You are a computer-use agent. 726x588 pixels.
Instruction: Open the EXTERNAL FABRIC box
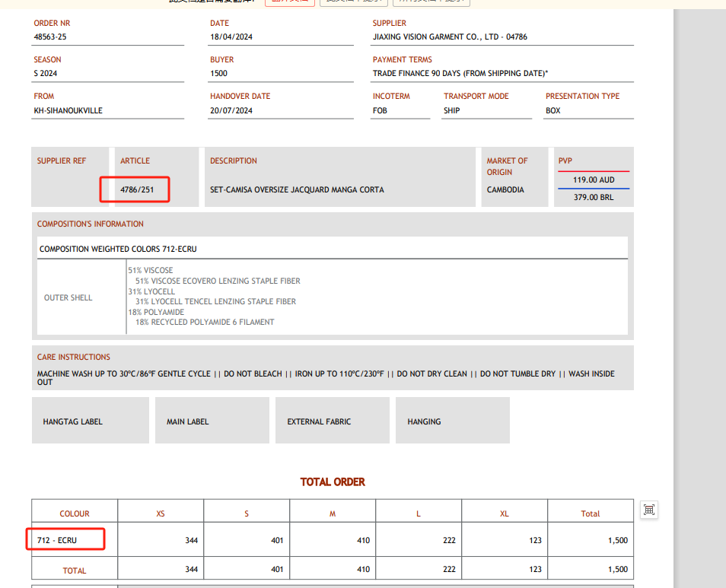(x=332, y=421)
